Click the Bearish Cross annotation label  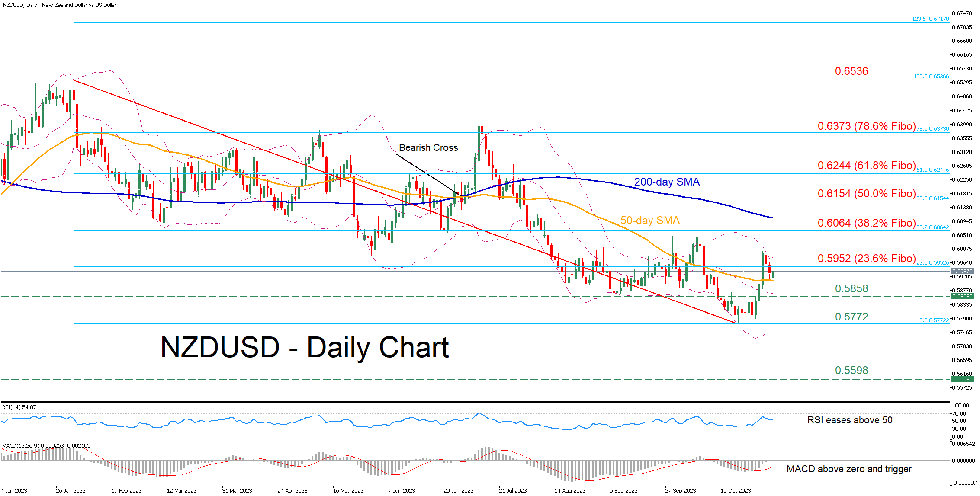pyautogui.click(x=428, y=148)
